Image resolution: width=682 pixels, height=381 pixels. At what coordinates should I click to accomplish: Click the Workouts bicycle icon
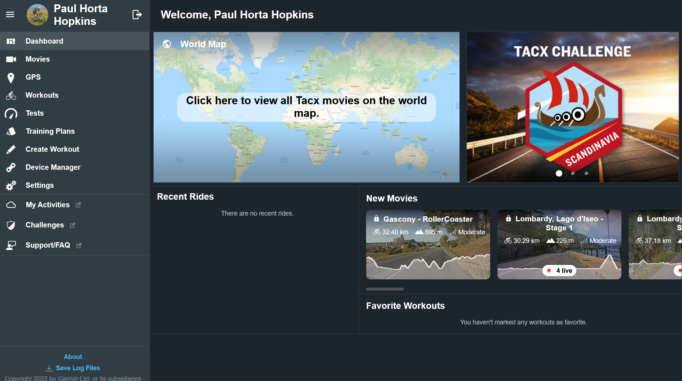pos(11,95)
